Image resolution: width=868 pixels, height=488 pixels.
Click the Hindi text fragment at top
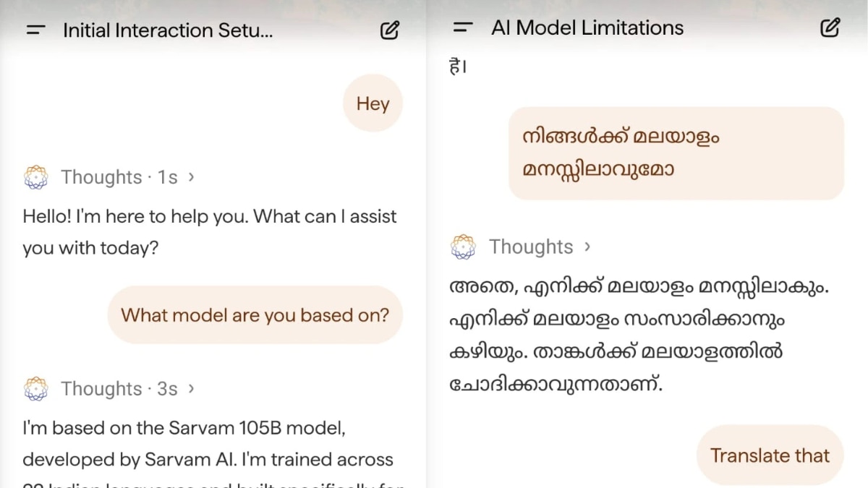[458, 68]
